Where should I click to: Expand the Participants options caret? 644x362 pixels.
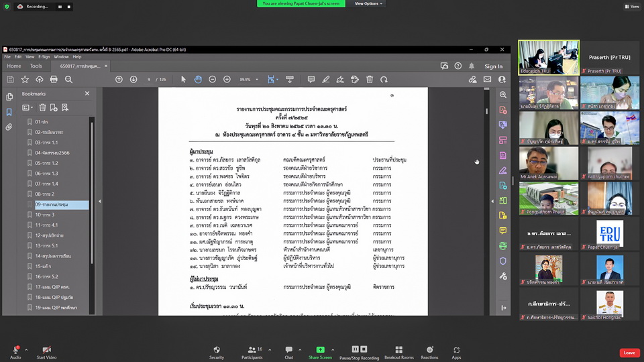coord(270,350)
